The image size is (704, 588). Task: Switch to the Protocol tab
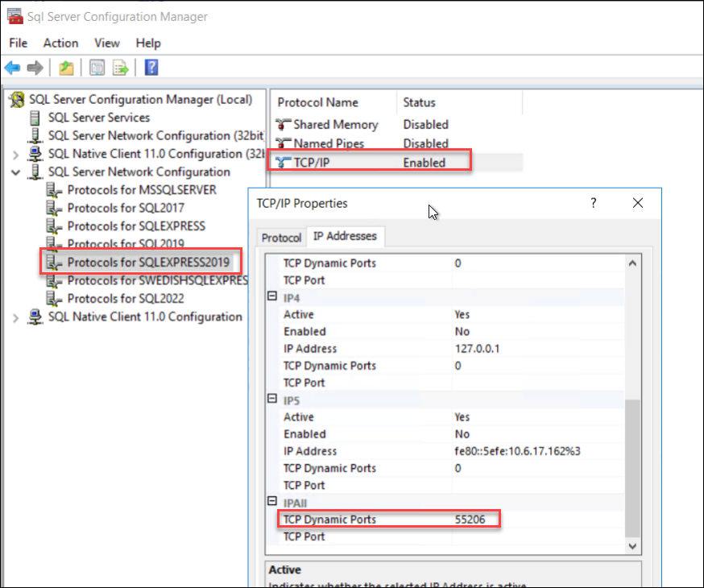(x=281, y=237)
